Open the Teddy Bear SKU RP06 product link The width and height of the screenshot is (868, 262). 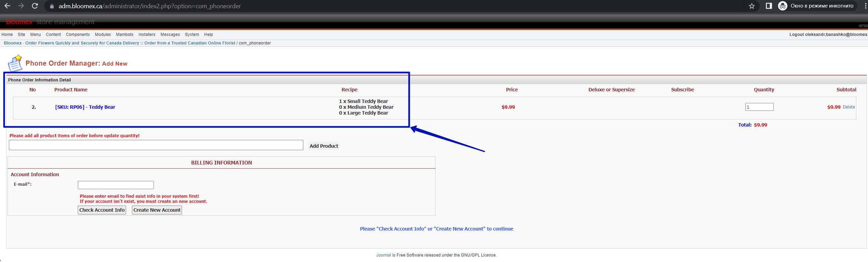coord(85,107)
